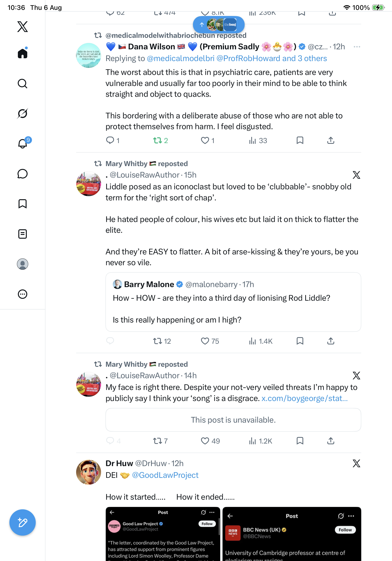
Task: Open @GoodLawProject mention in Dr Huw's post
Action: pyautogui.click(x=165, y=475)
